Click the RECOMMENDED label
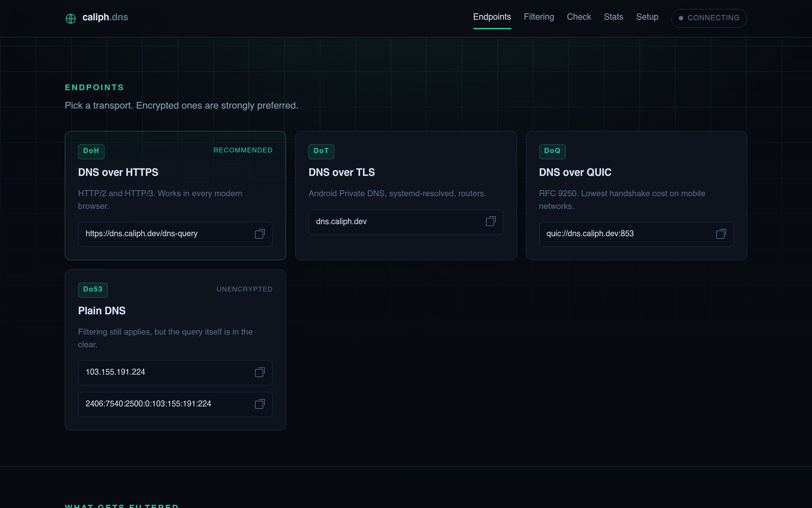812x508 pixels. click(243, 150)
